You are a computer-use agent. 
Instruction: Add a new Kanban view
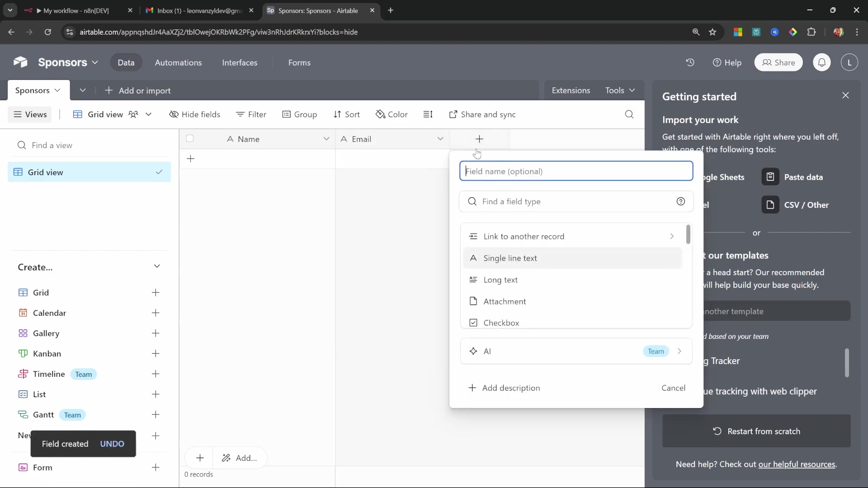point(156,353)
